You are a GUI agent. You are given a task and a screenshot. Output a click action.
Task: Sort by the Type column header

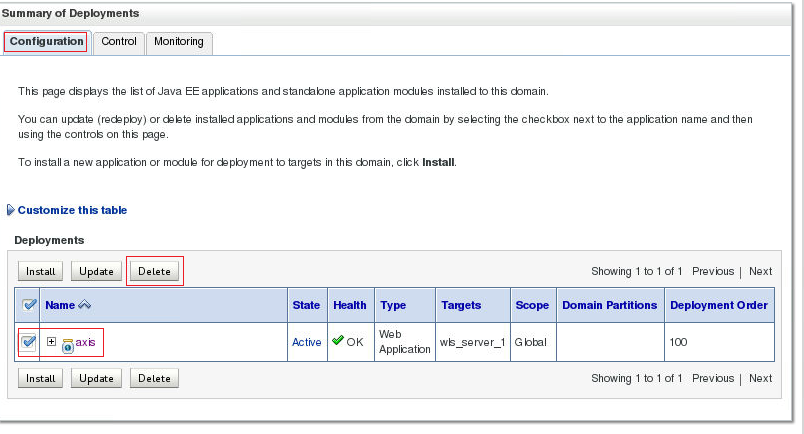(393, 305)
